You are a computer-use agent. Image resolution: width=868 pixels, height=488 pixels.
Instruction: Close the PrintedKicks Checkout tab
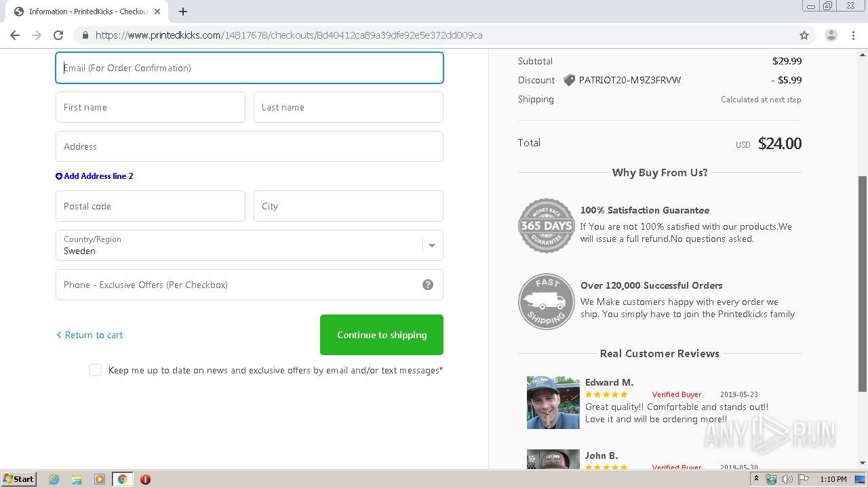[x=157, y=12]
